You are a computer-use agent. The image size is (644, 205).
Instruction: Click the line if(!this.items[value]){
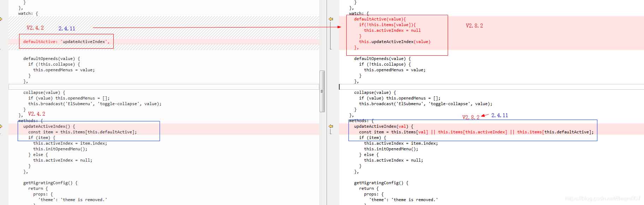coord(387,25)
